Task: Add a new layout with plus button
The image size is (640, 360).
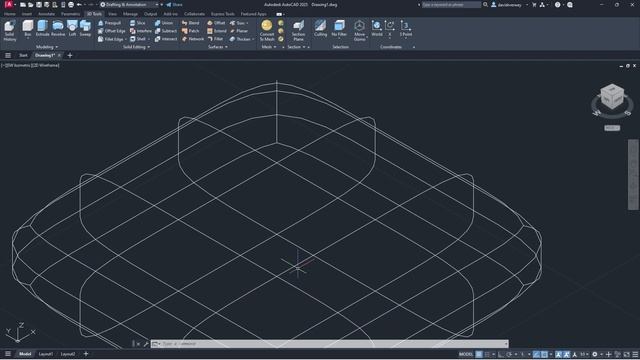Action: pos(86,354)
